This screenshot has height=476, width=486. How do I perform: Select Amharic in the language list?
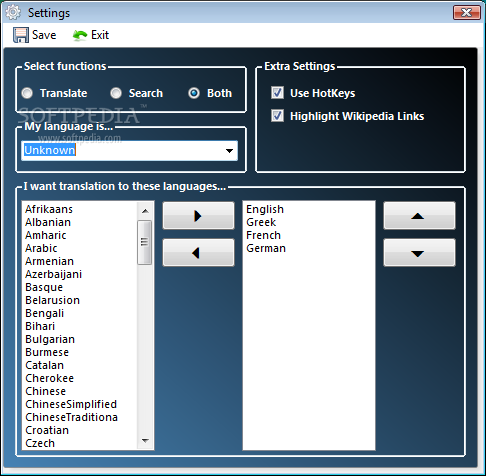point(46,235)
